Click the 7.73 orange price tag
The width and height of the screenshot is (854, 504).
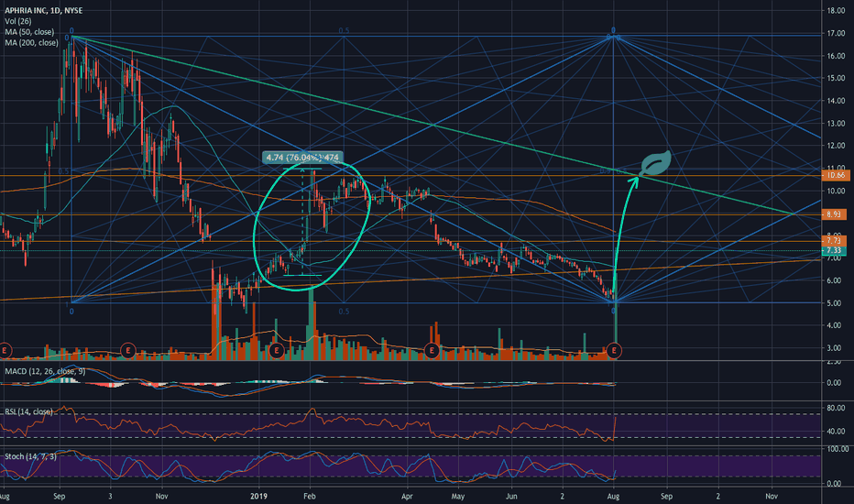[834, 240]
